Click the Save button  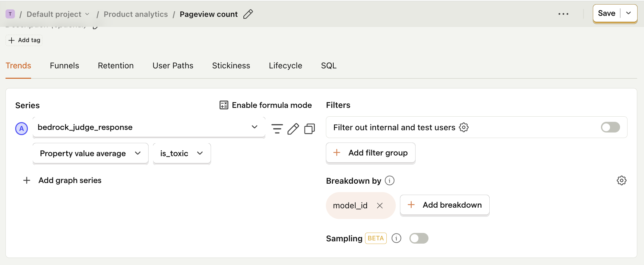click(x=606, y=13)
